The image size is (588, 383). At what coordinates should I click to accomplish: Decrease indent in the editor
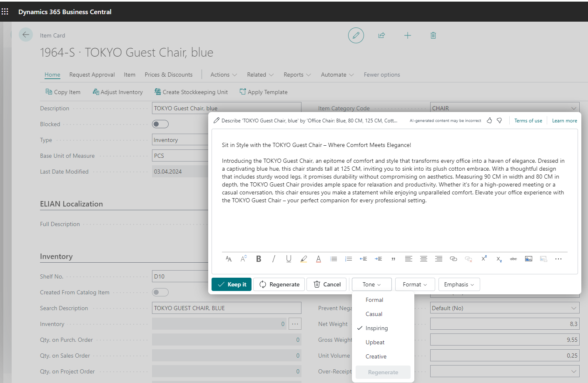point(364,259)
